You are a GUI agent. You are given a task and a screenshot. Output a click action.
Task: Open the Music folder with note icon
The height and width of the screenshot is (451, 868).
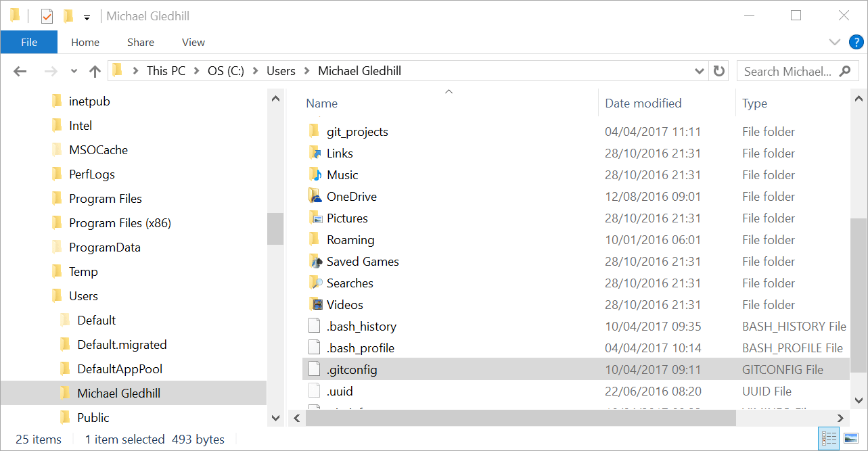click(x=317, y=174)
